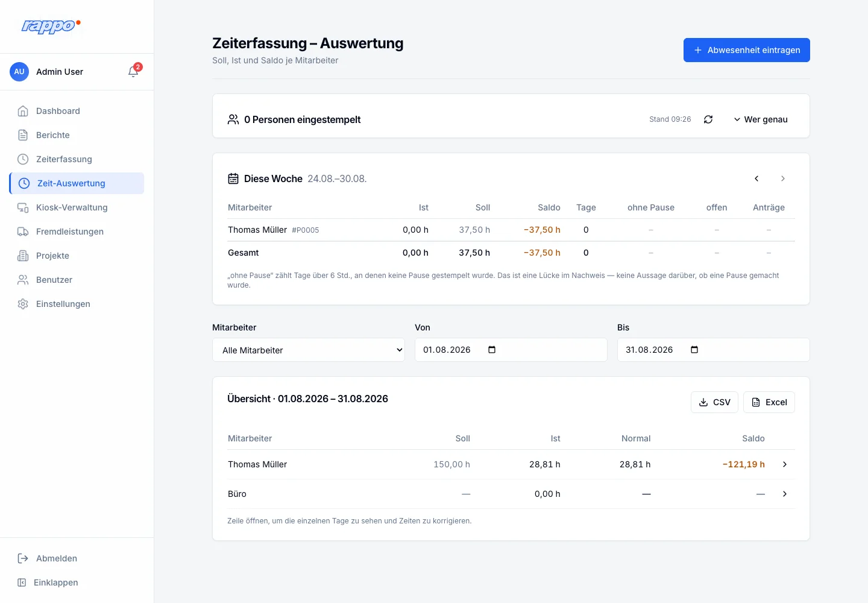
Task: Click the −121,19 h Saldo value
Action: pyautogui.click(x=744, y=464)
